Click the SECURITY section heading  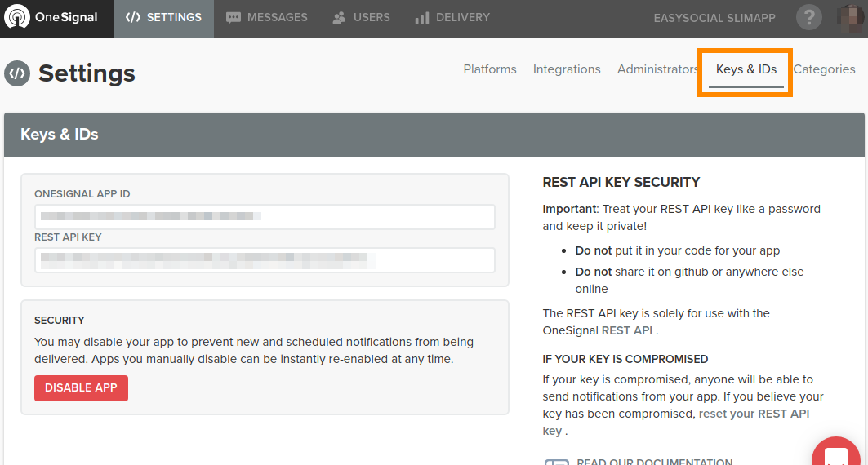tap(60, 320)
